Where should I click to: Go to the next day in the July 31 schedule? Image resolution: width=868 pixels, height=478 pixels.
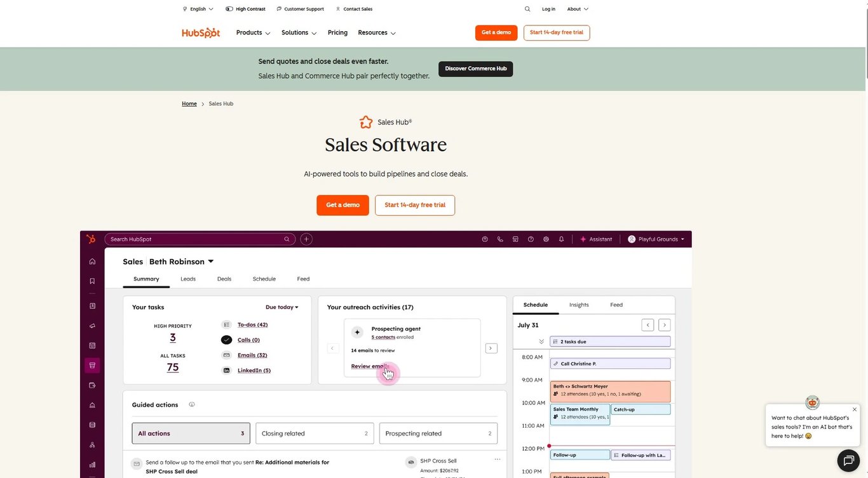point(665,325)
